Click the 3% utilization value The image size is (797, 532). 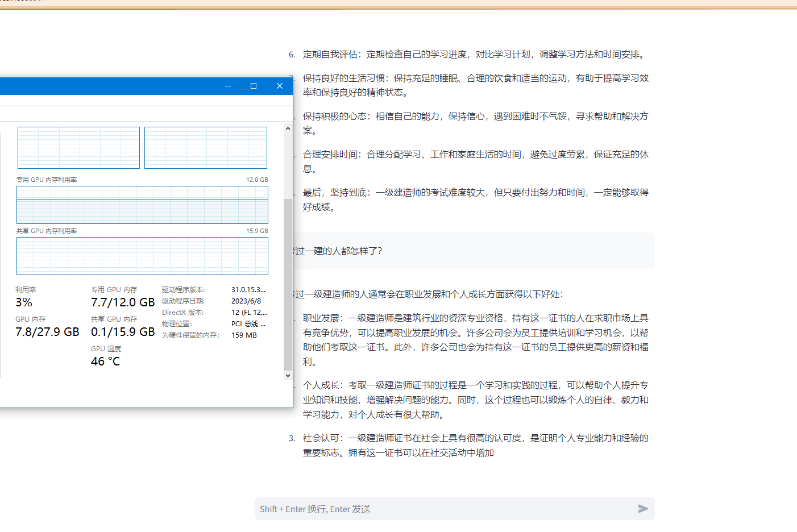pos(24,302)
